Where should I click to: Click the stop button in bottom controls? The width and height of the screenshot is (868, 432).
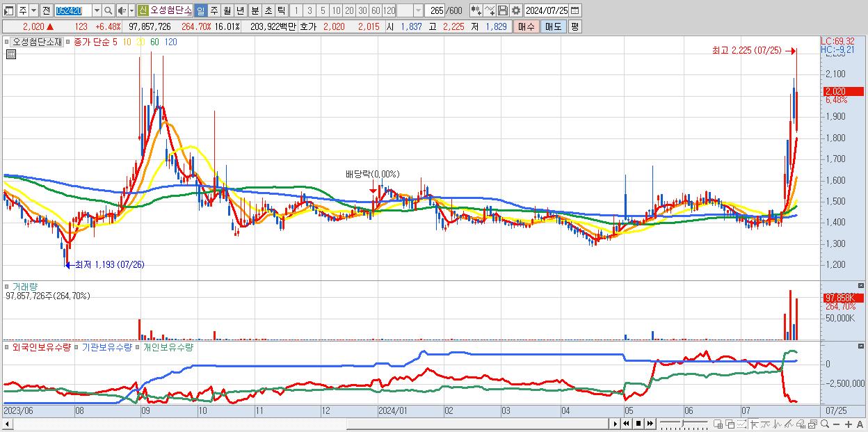638,424
